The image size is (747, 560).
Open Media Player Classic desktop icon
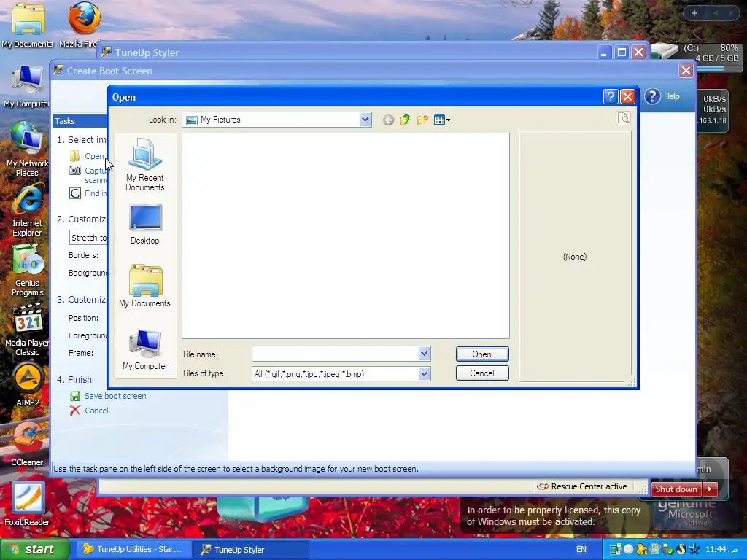point(27,330)
